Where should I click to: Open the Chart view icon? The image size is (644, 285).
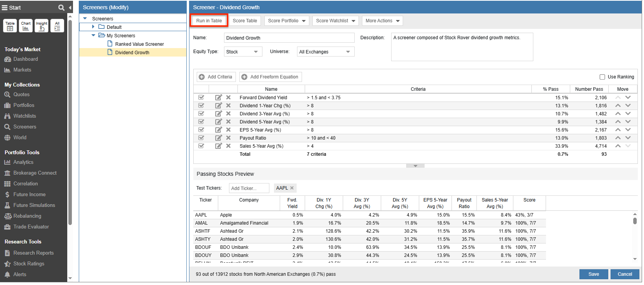pos(26,26)
